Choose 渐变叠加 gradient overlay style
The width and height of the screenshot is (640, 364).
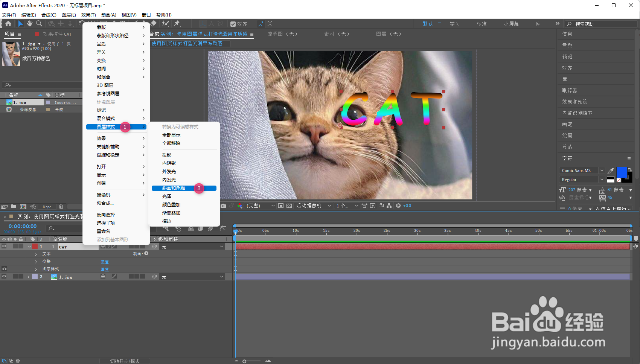pos(171,213)
